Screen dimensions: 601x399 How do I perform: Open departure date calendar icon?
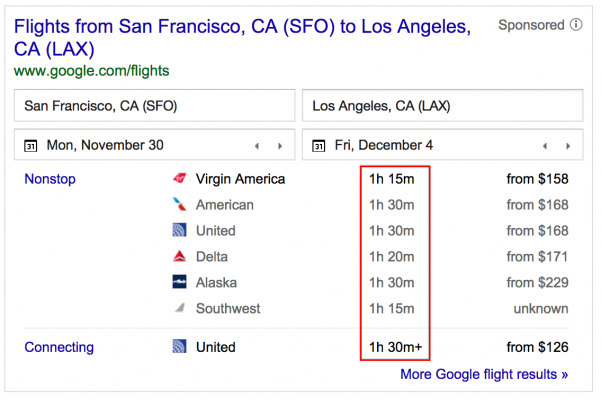(x=31, y=146)
